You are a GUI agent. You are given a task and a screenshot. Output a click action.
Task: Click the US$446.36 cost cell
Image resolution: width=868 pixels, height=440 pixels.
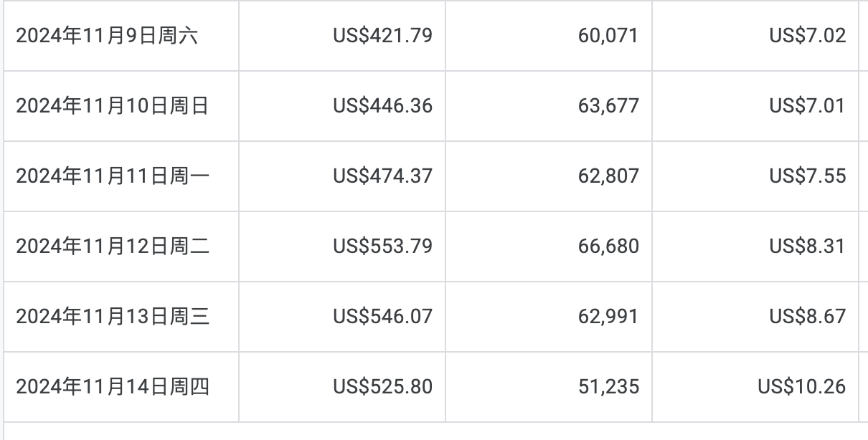pyautogui.click(x=342, y=106)
